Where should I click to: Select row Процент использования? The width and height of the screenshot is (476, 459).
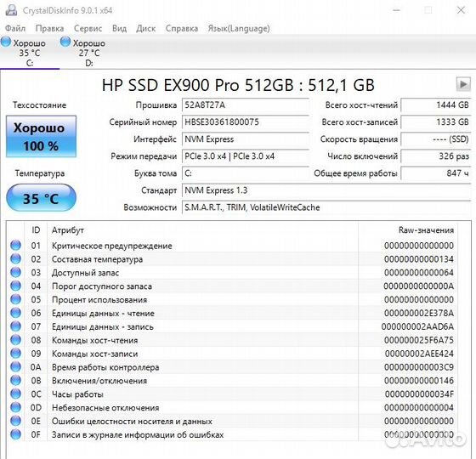pyautogui.click(x=232, y=299)
